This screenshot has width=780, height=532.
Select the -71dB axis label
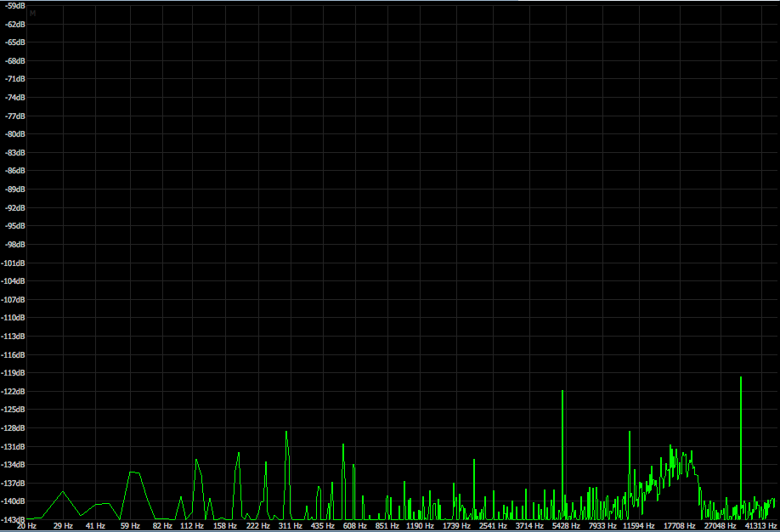[15, 79]
